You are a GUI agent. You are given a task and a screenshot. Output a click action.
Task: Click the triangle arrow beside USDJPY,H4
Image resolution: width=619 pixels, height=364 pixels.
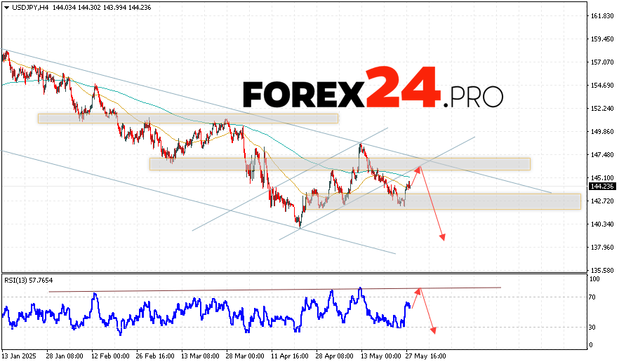click(x=6, y=6)
